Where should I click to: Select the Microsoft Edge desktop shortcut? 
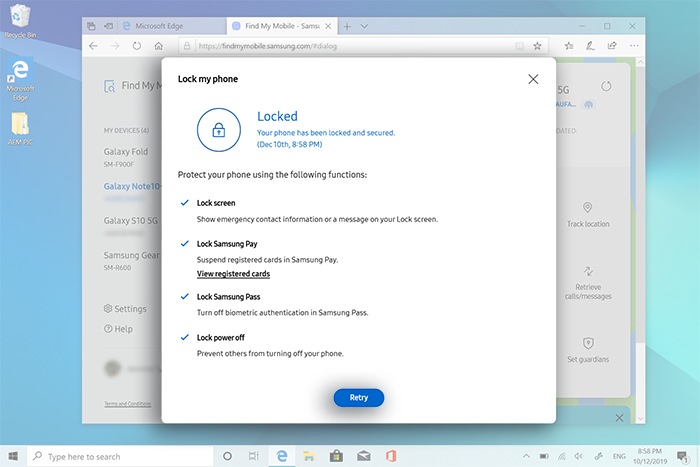click(x=20, y=79)
